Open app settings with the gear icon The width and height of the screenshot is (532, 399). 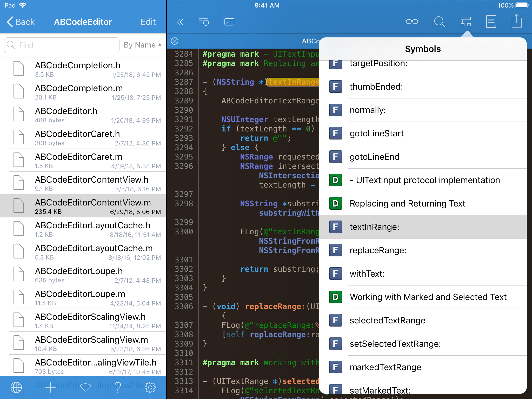(150, 387)
